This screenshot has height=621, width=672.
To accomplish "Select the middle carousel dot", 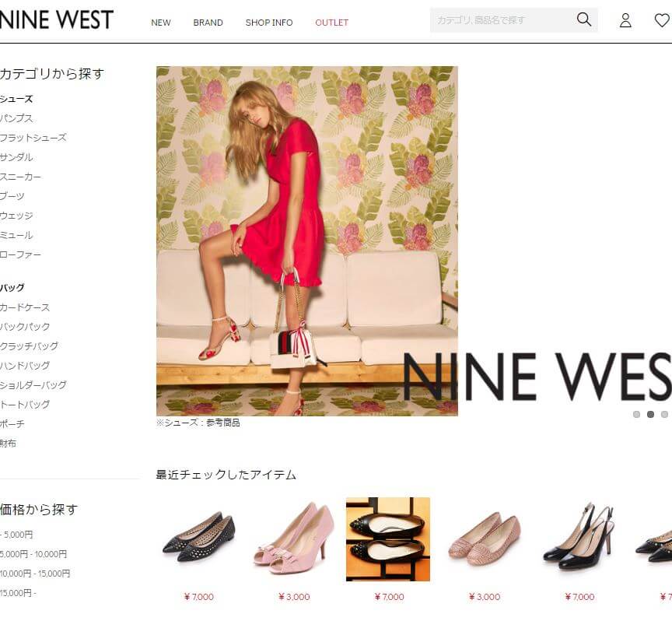I will (650, 414).
